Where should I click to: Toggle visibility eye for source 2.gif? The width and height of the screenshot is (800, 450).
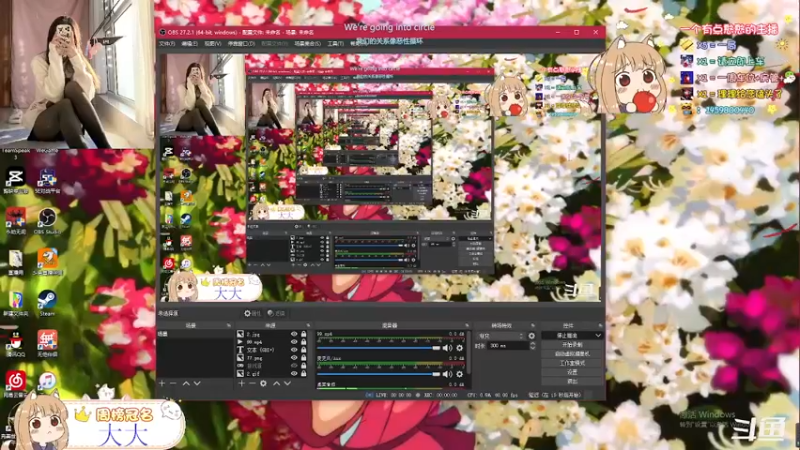294,373
